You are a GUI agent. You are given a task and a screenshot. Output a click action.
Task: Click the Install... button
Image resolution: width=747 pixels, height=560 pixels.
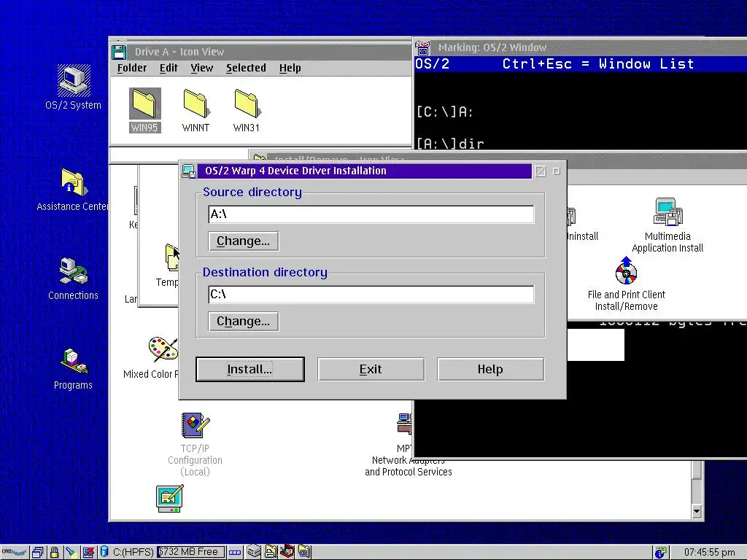click(250, 369)
